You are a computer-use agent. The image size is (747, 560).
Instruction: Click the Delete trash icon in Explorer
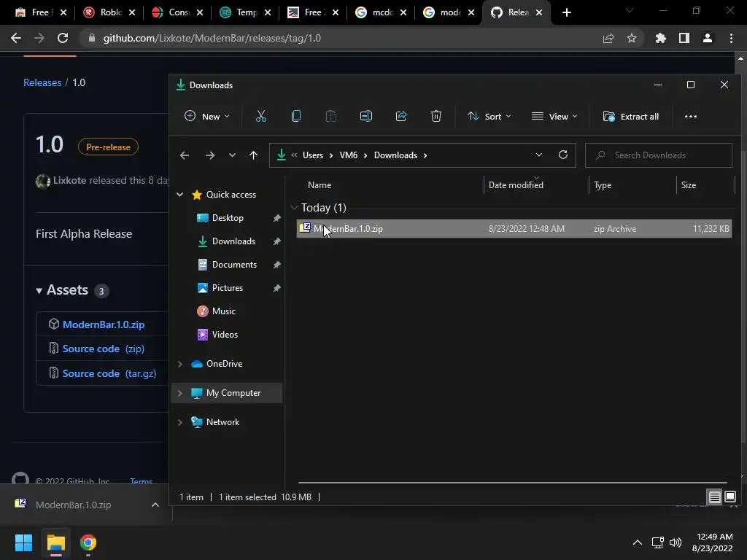(x=436, y=116)
